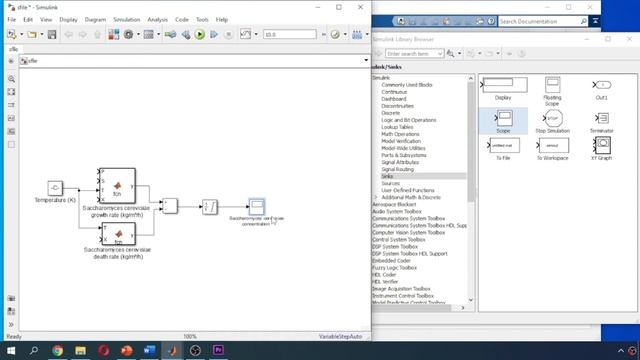The width and height of the screenshot is (640, 360).
Task: Select the Saccharomyces cerevisiae growth rate function block
Action: click(118, 186)
